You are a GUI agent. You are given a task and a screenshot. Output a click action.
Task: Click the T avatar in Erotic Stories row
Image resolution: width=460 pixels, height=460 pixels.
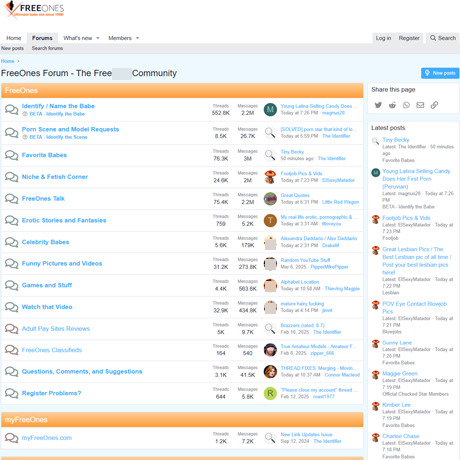coord(270,220)
